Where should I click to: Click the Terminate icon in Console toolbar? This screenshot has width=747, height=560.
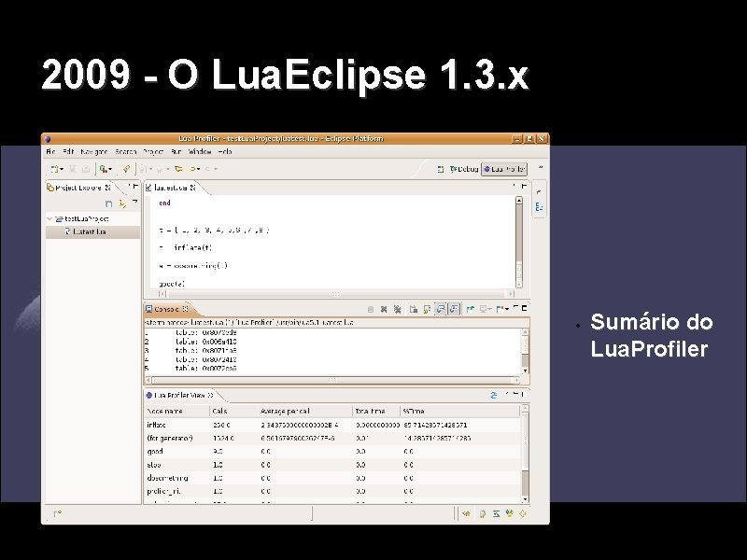click(371, 310)
